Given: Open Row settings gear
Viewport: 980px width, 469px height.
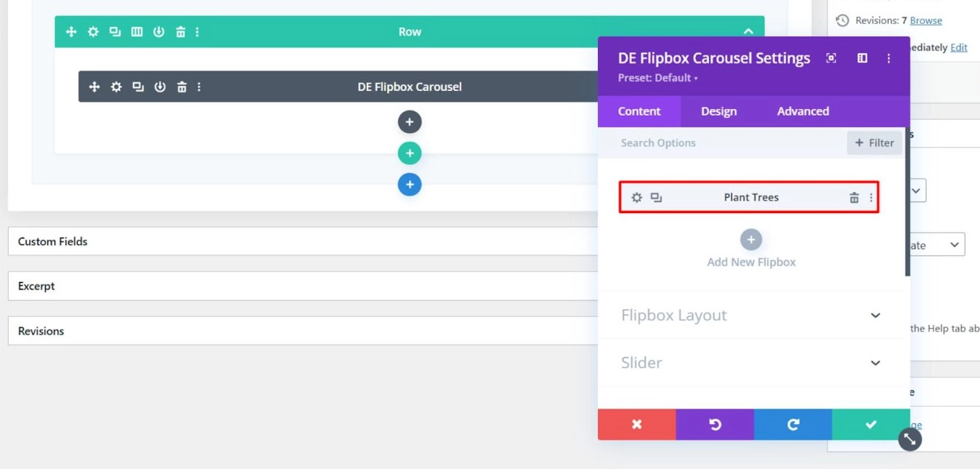Looking at the screenshot, I should coord(93,32).
